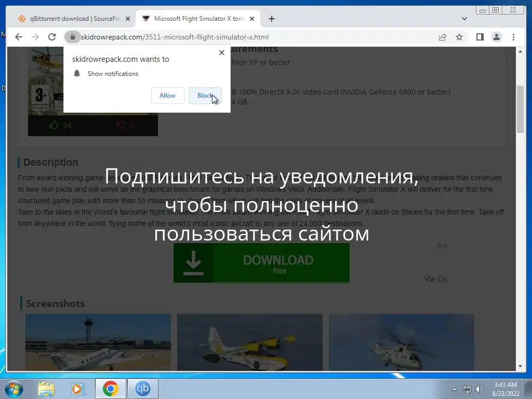Close the qBittorrent SourceForge tab
The height and width of the screenshot is (399, 532).
click(x=128, y=19)
